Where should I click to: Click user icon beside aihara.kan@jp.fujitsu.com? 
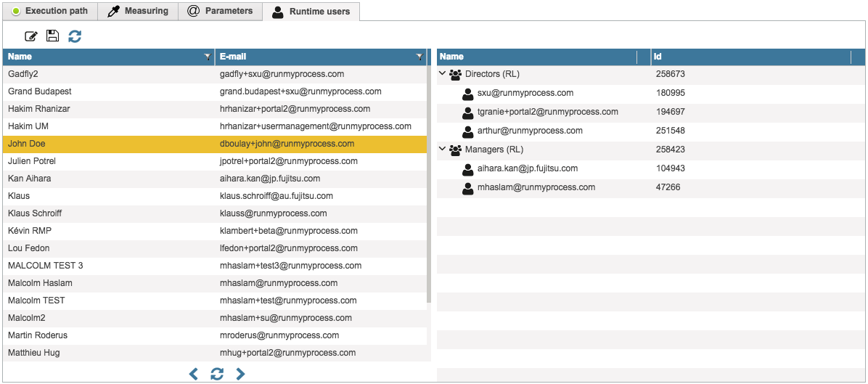(468, 168)
